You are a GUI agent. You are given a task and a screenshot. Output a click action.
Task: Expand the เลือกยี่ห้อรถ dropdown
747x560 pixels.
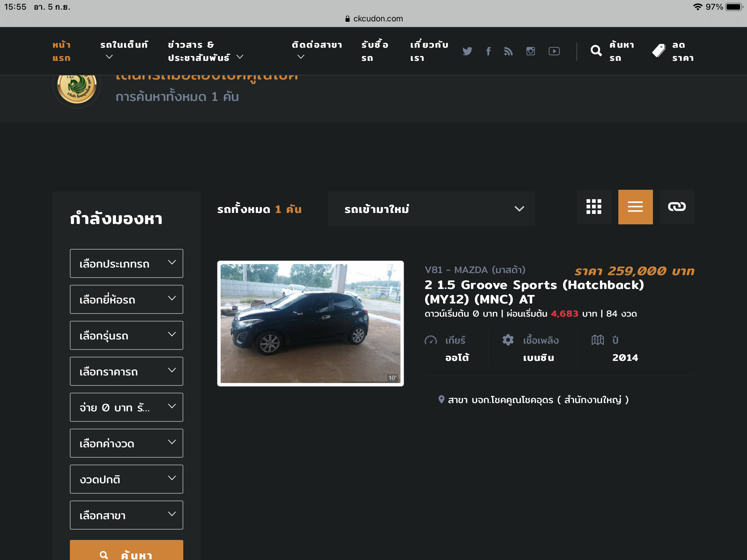127,299
